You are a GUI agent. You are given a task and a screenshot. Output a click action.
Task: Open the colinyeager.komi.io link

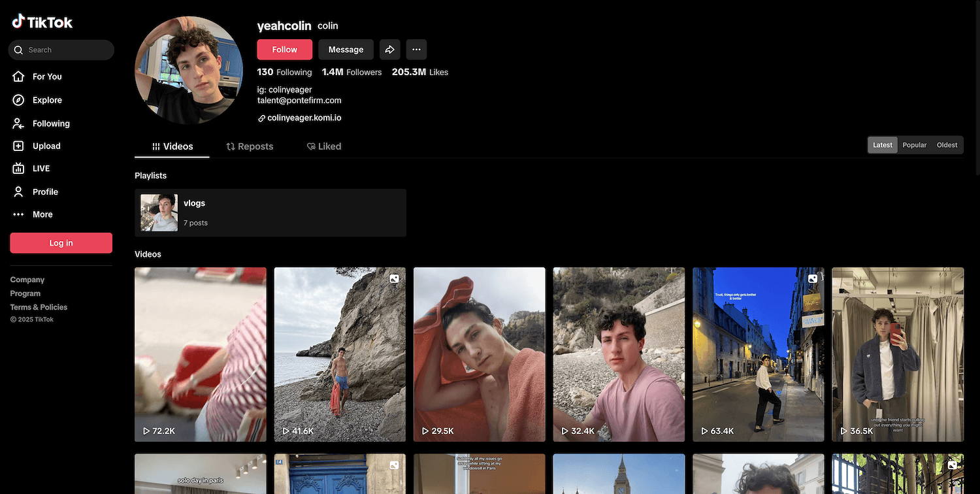[x=304, y=118]
